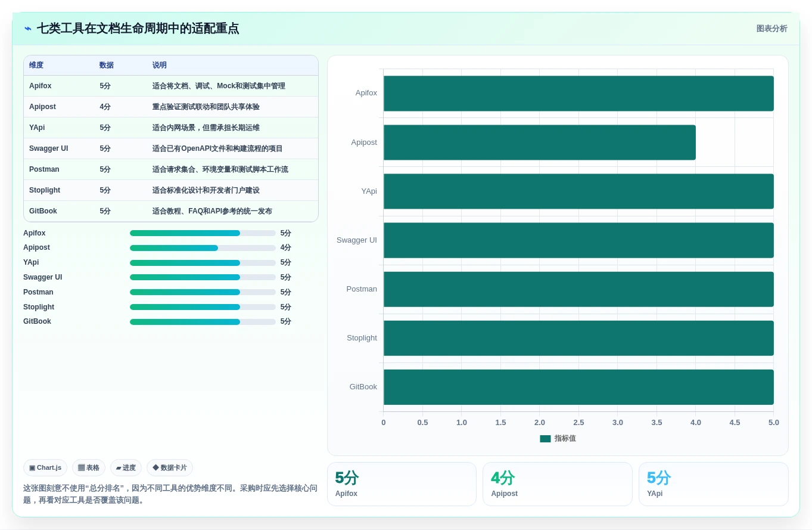Open the YApi 5分 data card
Screen dimensions: 812x530
coord(714,484)
